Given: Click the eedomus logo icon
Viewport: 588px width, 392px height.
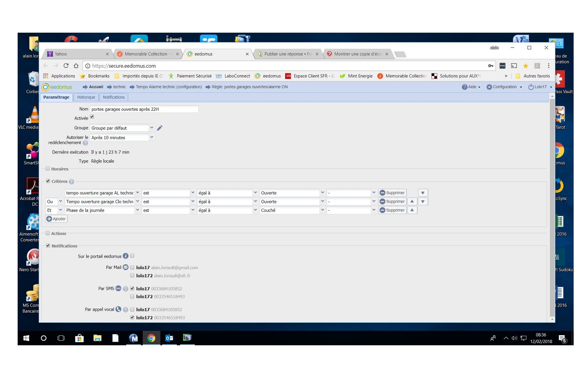Looking at the screenshot, I should (45, 87).
